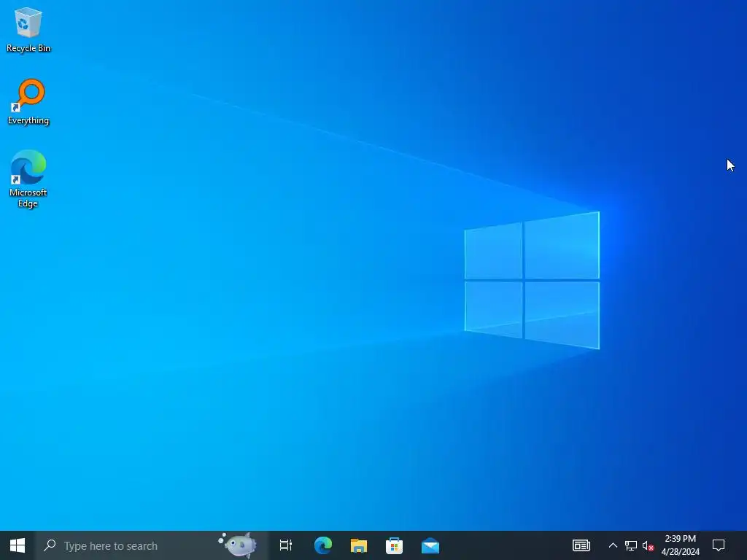The image size is (747, 560).
Task: Select the Recycle Bin desktop icon
Action: (28, 29)
